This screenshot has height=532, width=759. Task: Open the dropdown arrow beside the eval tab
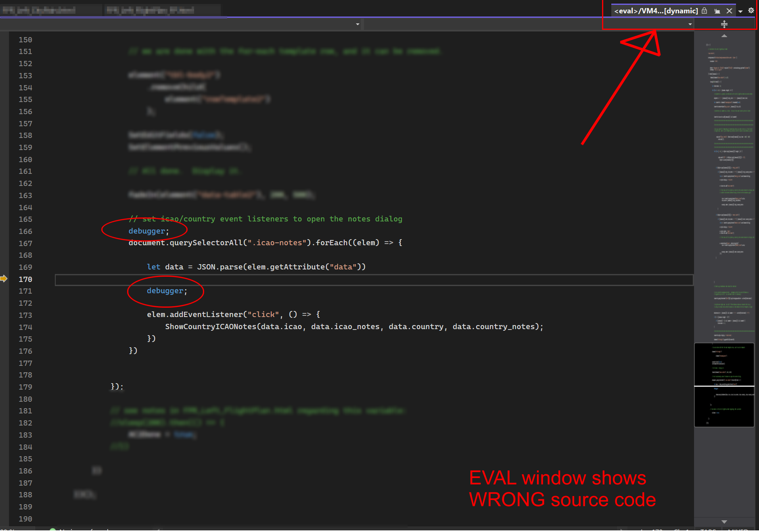click(x=740, y=11)
